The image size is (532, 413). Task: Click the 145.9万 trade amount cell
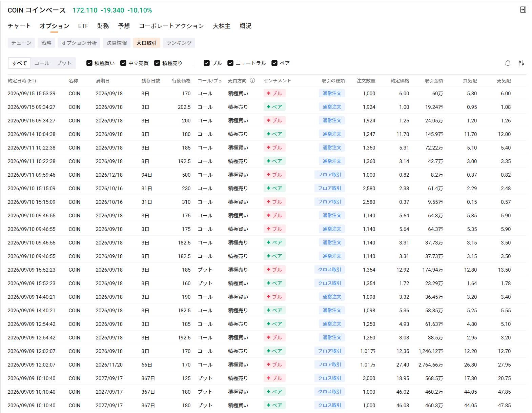pyautogui.click(x=434, y=134)
